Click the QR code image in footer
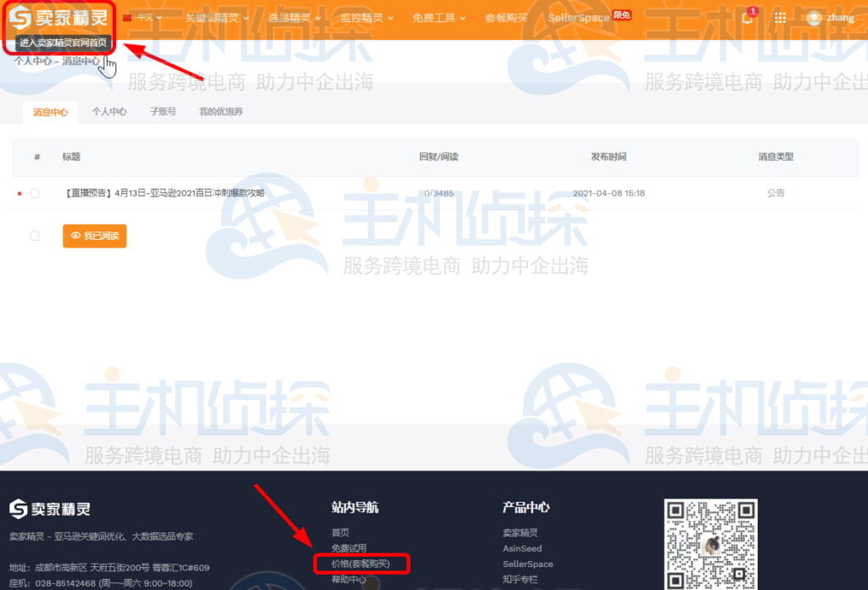Image resolution: width=868 pixels, height=590 pixels. pyautogui.click(x=709, y=543)
